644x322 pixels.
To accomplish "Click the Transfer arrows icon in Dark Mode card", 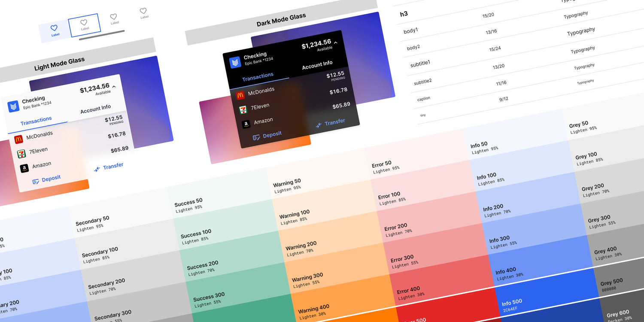I will [319, 125].
